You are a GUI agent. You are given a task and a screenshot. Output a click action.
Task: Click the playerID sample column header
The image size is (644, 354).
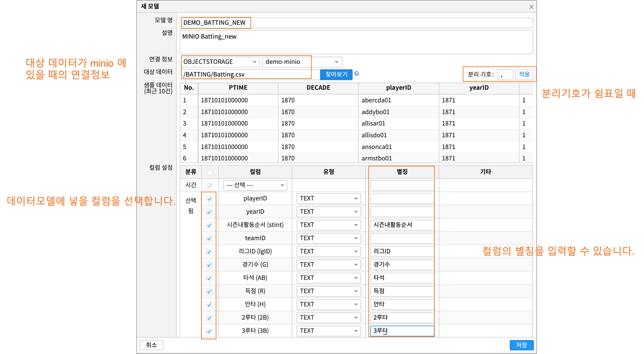coord(399,88)
